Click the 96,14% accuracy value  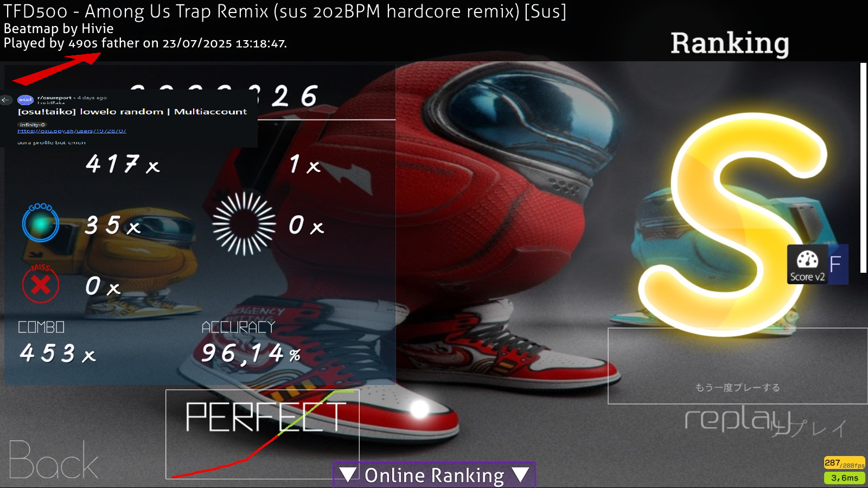pyautogui.click(x=251, y=354)
